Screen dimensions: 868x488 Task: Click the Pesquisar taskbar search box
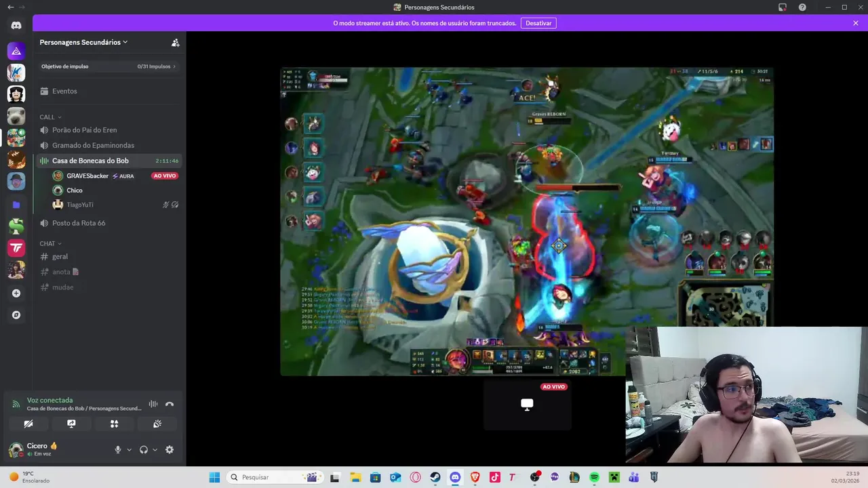click(275, 477)
